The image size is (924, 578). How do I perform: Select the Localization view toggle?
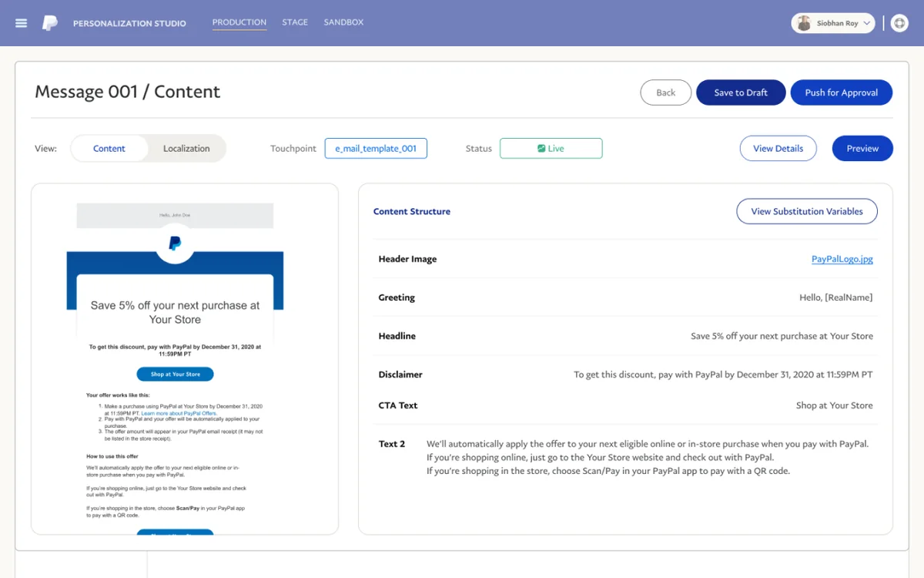coord(186,149)
